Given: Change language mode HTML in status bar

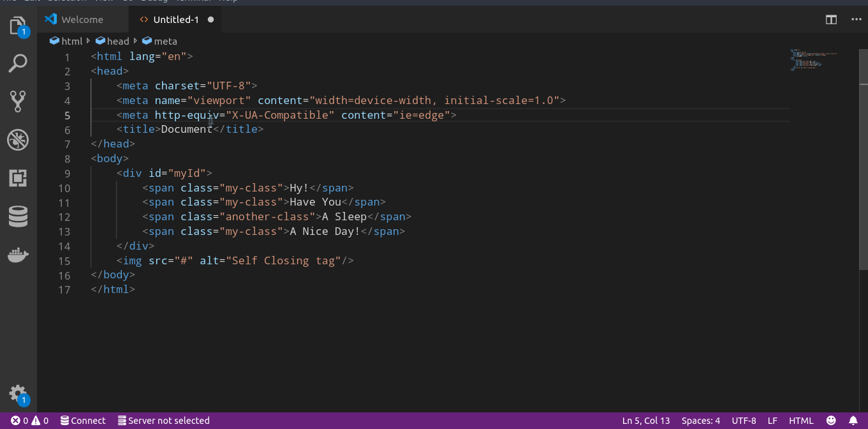Looking at the screenshot, I should 801,421.
